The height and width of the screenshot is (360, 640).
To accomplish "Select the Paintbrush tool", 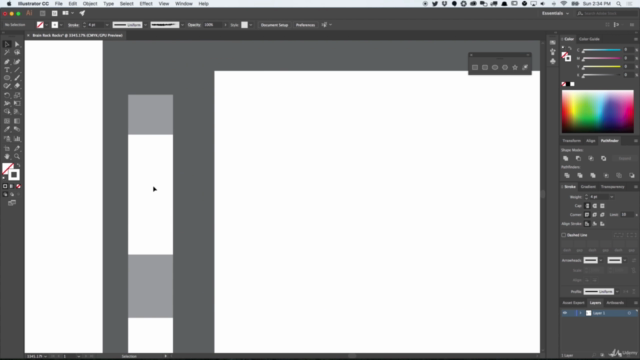I will 17,78.
